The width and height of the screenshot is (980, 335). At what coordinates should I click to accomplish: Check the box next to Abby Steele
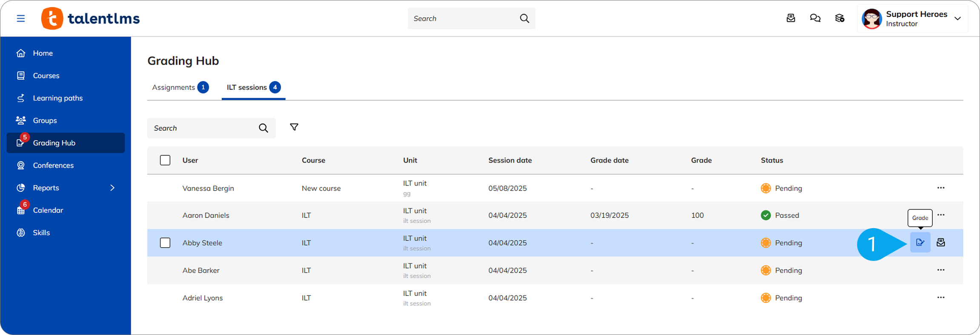[165, 243]
